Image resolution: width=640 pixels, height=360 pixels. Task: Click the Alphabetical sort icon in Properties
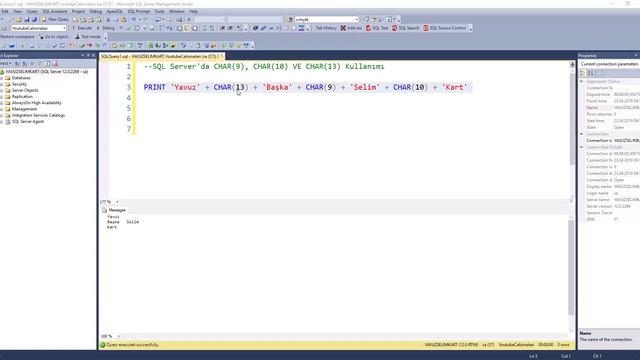(x=590, y=73)
